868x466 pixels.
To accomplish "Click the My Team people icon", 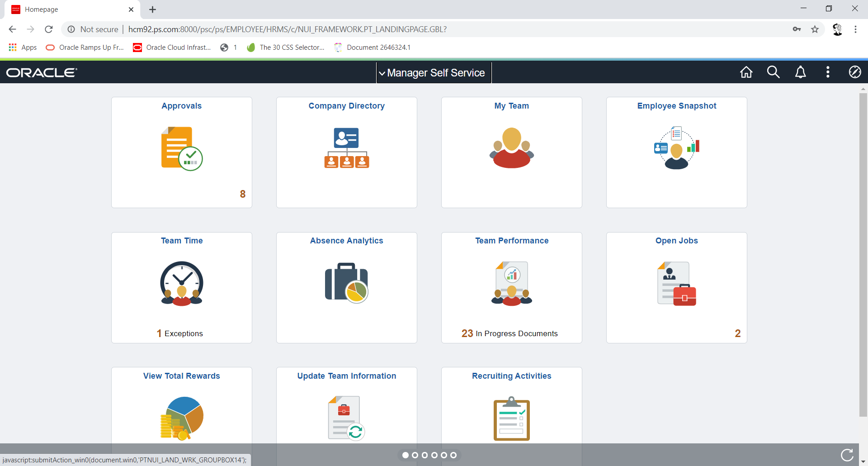I will click(511, 148).
